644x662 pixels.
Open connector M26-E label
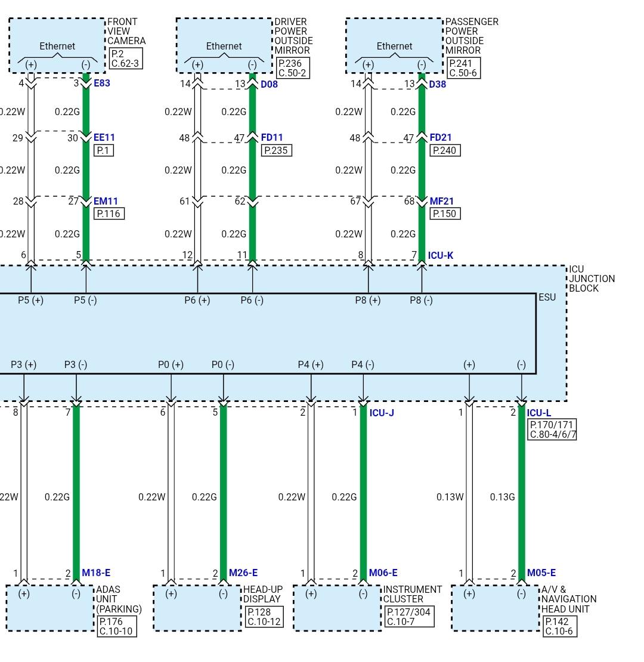[243, 573]
